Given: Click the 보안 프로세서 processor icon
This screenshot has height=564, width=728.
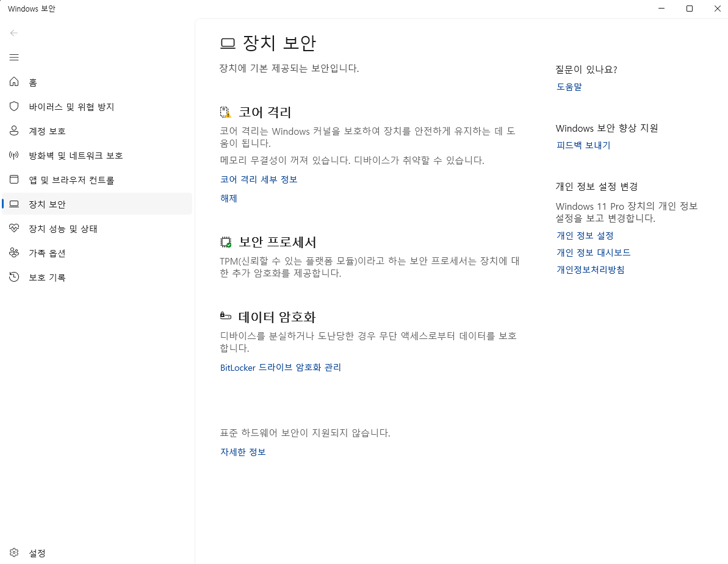Looking at the screenshot, I should tap(225, 242).
